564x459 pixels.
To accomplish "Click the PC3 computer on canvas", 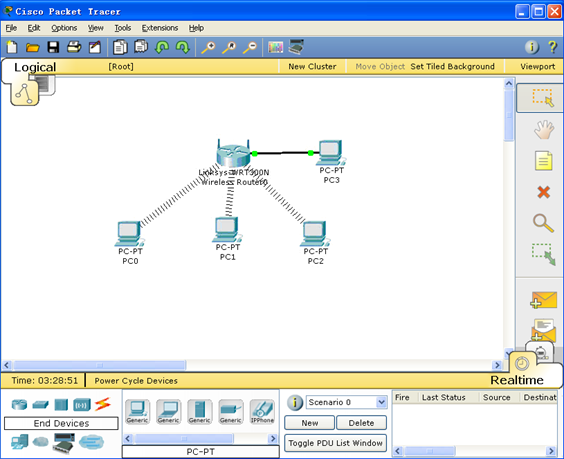I will point(331,153).
